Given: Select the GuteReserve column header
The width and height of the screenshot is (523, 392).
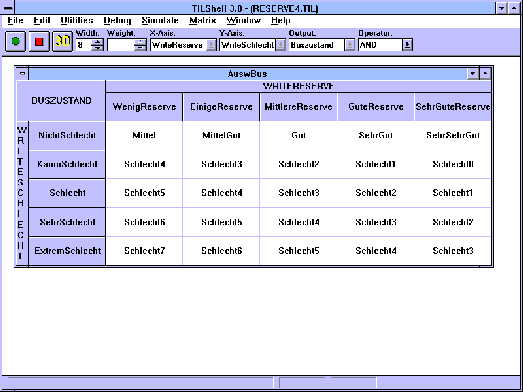Looking at the screenshot, I should click(x=376, y=107).
